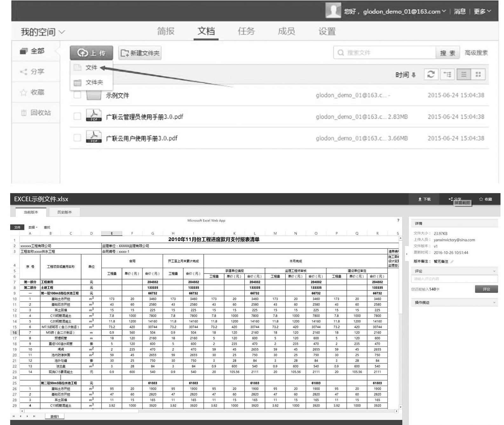Click the PDF icon of 管理员使用手册
The image size is (504, 425).
click(94, 115)
